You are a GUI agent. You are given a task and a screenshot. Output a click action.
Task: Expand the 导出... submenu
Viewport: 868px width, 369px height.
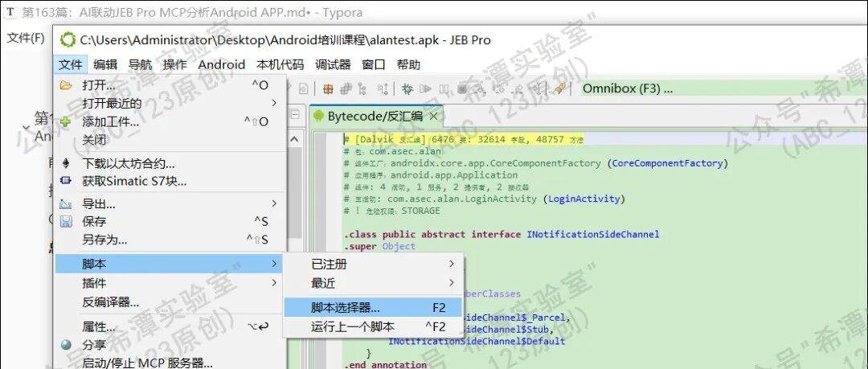pos(170,204)
